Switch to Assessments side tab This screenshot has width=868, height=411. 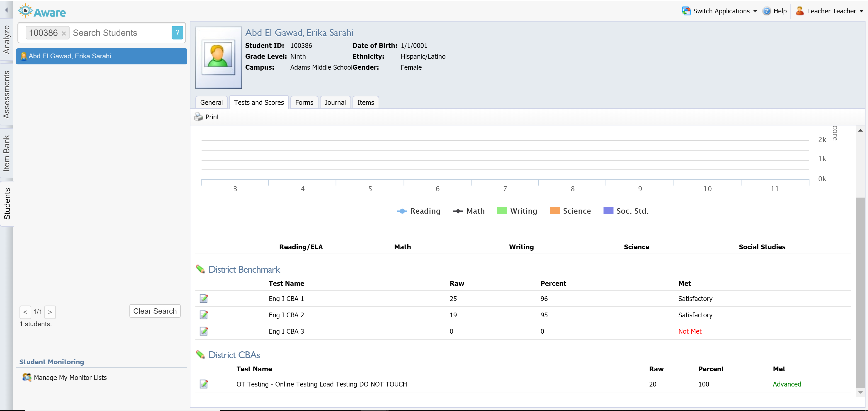pos(6,95)
